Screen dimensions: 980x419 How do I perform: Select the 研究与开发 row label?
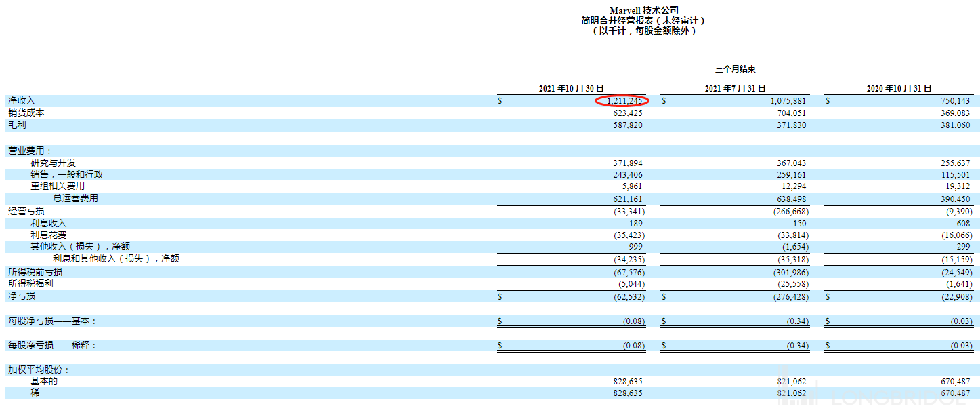click(53, 163)
